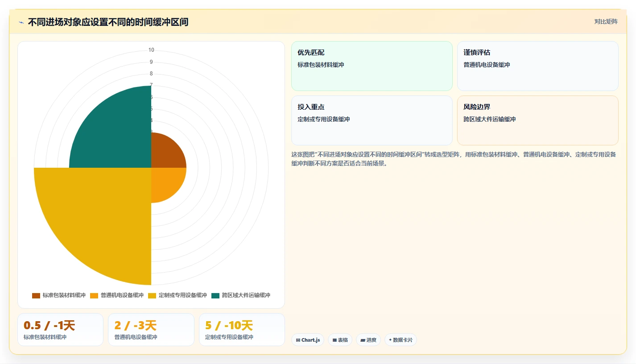Viewport: 636px width, 364px height.
Task: Select the 2 / -3天 stat card
Action: (x=151, y=330)
